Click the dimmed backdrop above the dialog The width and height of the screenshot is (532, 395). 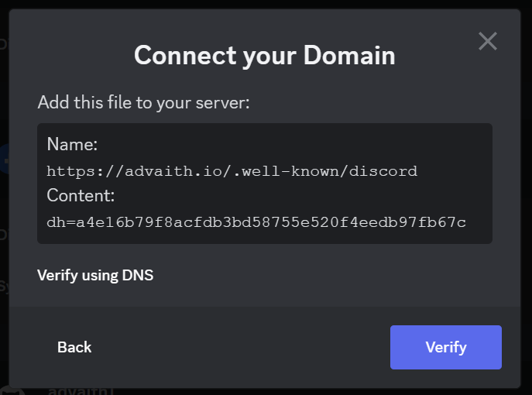[265, 4]
